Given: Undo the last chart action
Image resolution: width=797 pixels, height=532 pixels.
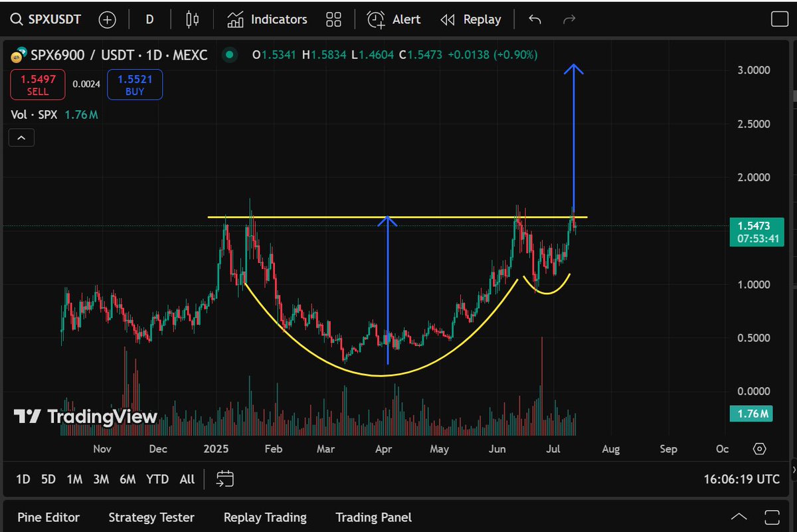Looking at the screenshot, I should pyautogui.click(x=535, y=19).
